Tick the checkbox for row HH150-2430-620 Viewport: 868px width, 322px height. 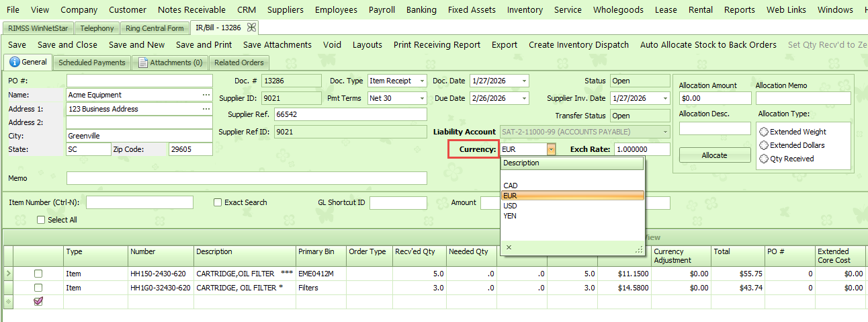pos(38,274)
